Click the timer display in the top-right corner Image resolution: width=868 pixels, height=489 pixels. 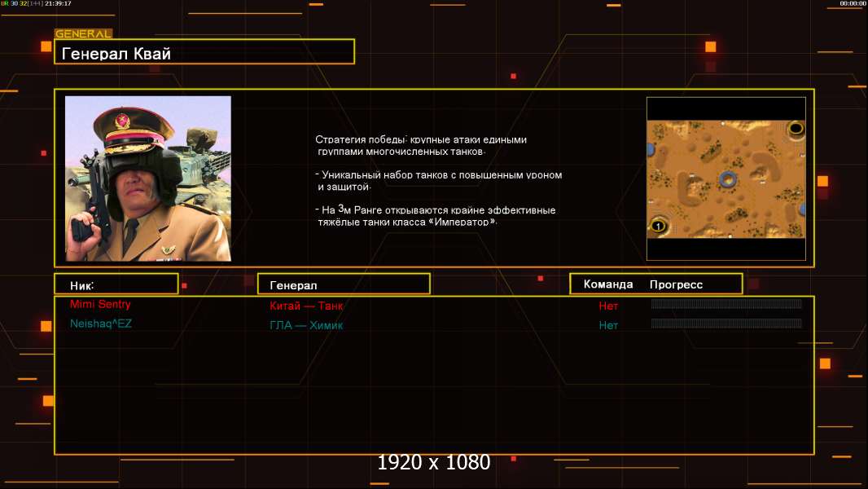[x=853, y=3]
